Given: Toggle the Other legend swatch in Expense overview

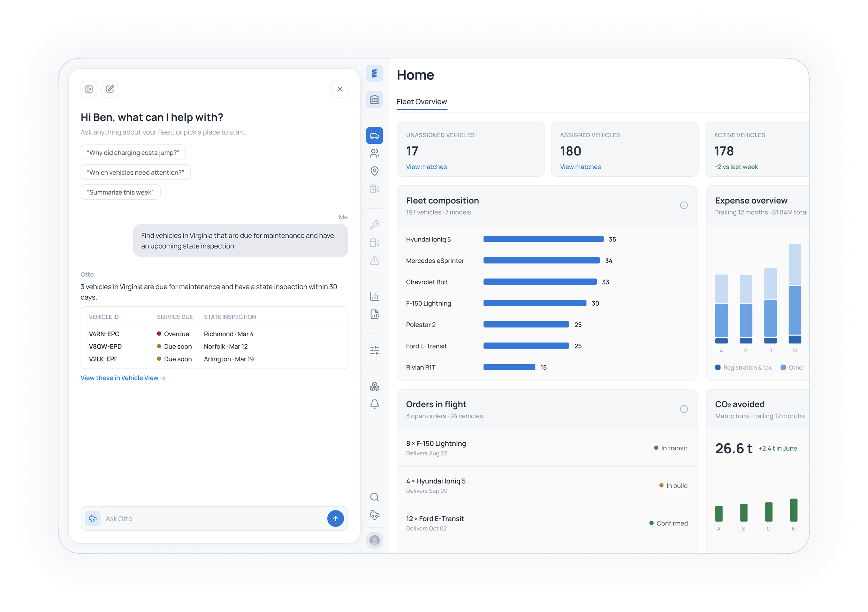Looking at the screenshot, I should coord(783,367).
